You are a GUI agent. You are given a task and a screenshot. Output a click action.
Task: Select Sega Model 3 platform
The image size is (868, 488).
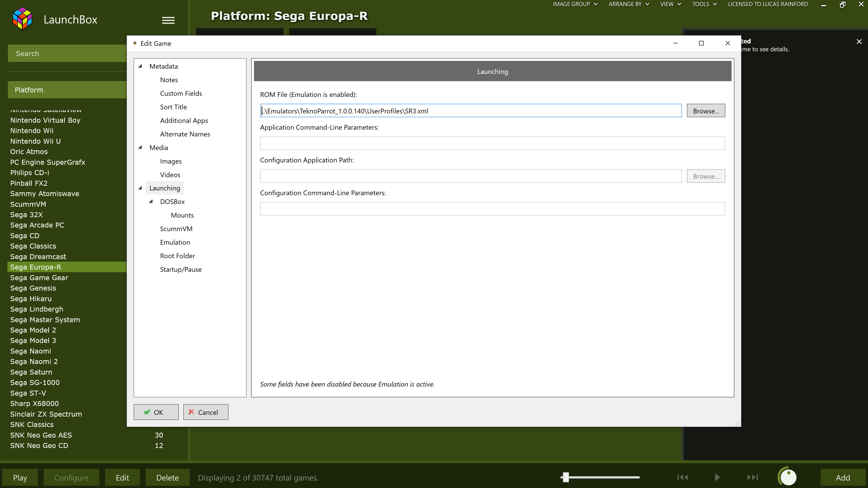[x=33, y=340]
